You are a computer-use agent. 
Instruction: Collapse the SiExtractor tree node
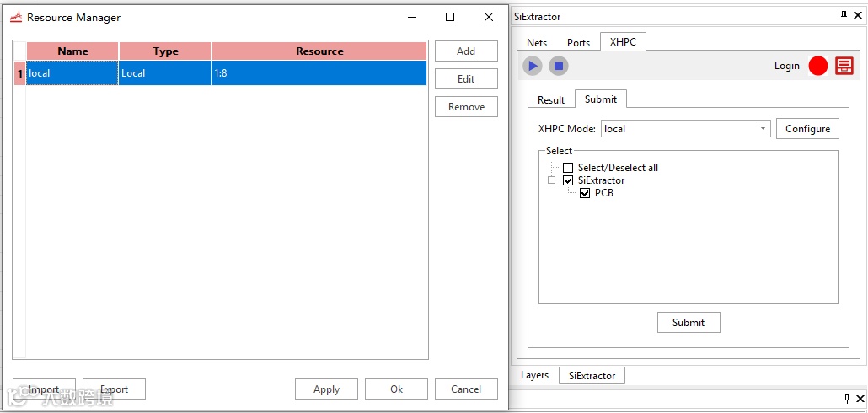click(551, 180)
